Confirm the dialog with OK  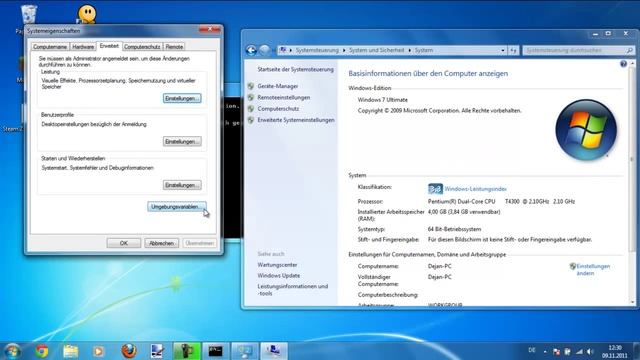[x=124, y=243]
